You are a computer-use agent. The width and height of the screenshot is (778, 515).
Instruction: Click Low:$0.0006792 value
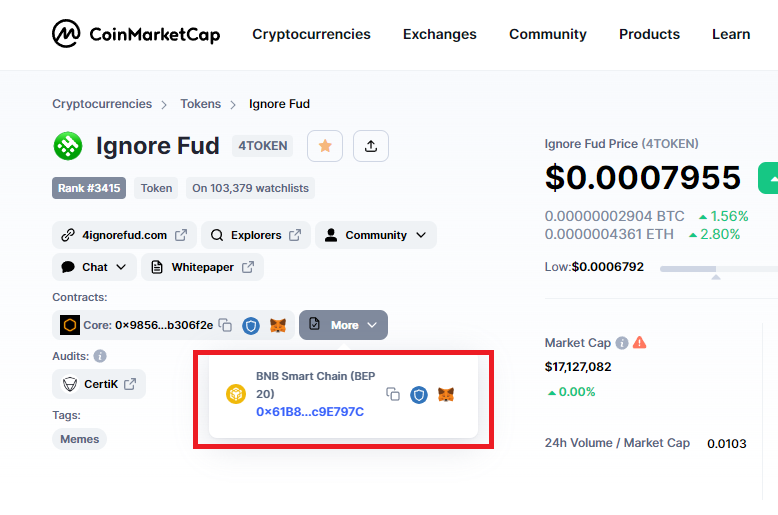[x=594, y=267]
